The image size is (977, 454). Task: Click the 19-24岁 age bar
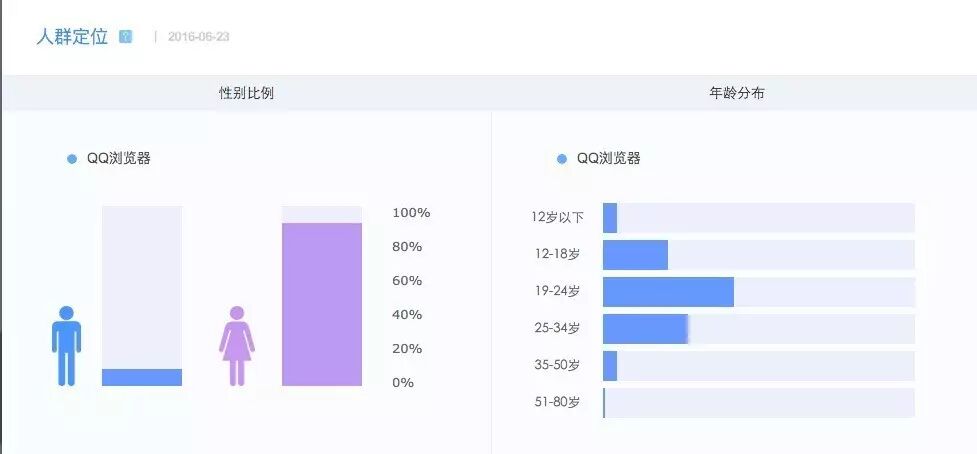pyautogui.click(x=668, y=292)
